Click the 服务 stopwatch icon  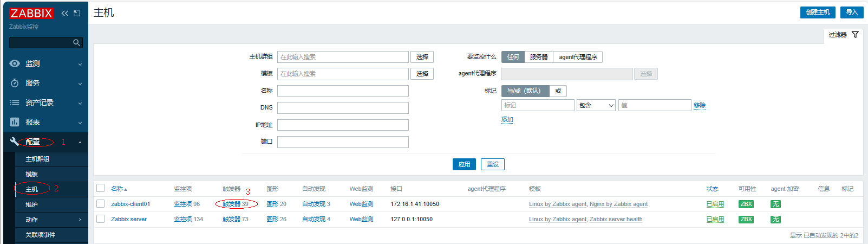click(15, 83)
